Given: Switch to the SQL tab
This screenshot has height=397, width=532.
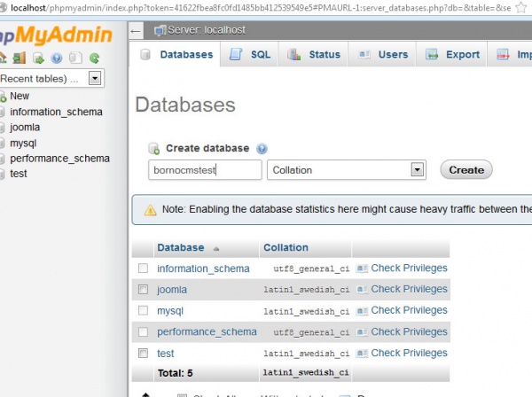Looking at the screenshot, I should pyautogui.click(x=250, y=55).
